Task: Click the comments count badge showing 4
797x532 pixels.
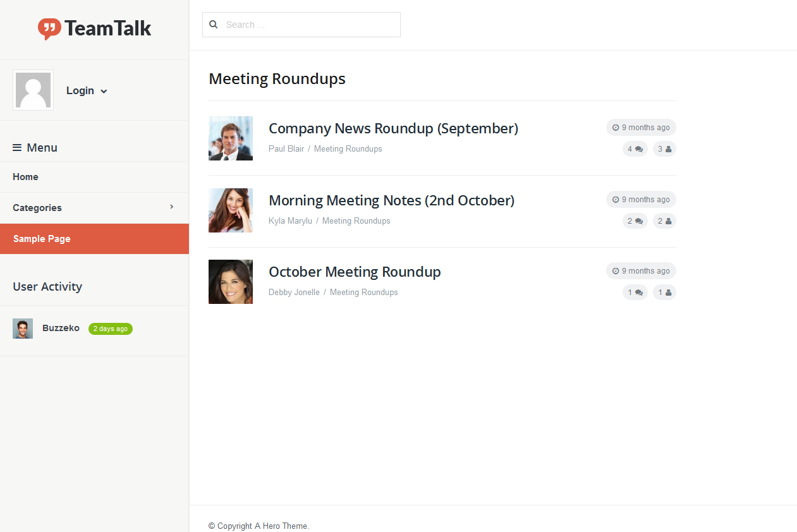Action: click(635, 149)
